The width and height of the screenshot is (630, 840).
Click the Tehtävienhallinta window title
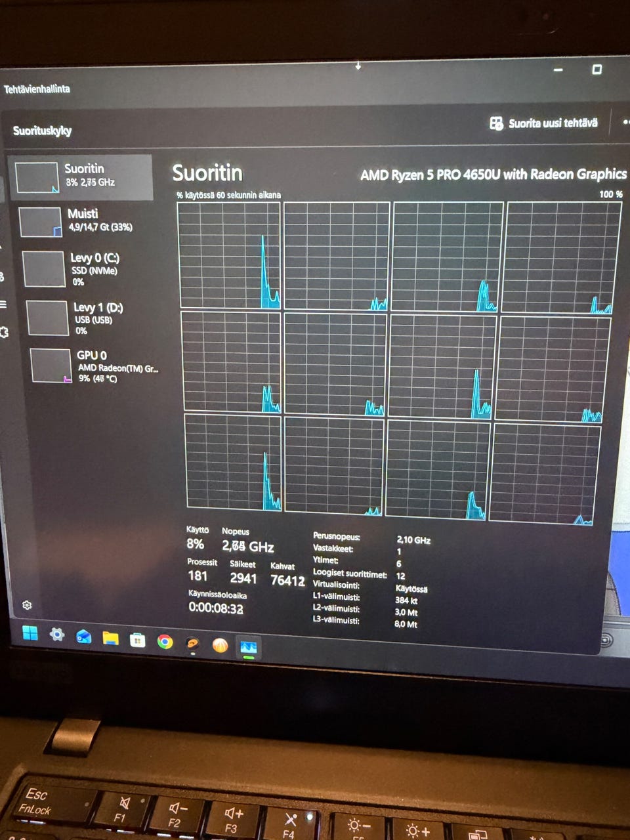(37, 89)
